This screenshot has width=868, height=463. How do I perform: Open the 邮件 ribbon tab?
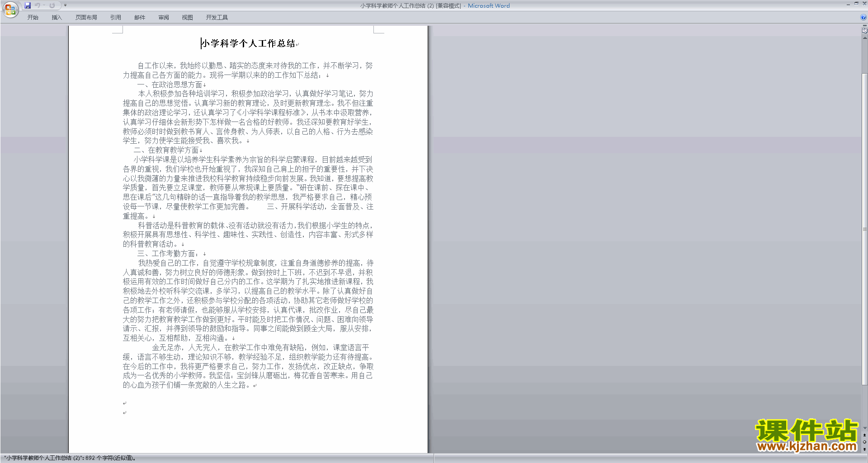(140, 18)
